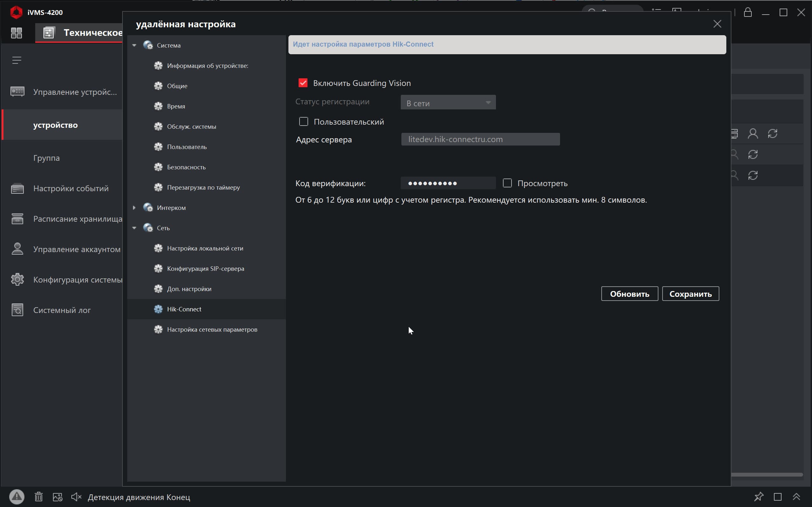812x507 pixels.
Task: Open Системный лог in the sidebar
Action: point(62,310)
